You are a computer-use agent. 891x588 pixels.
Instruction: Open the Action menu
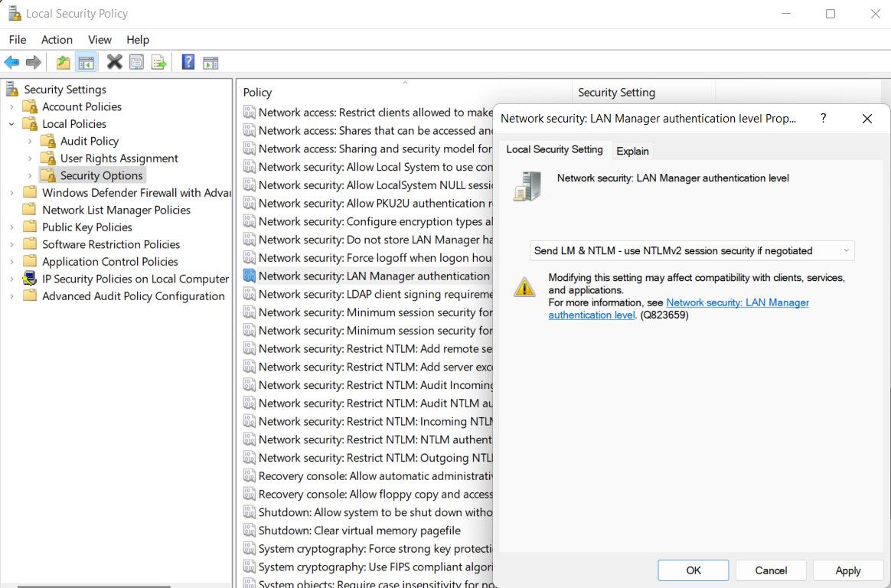(x=57, y=39)
